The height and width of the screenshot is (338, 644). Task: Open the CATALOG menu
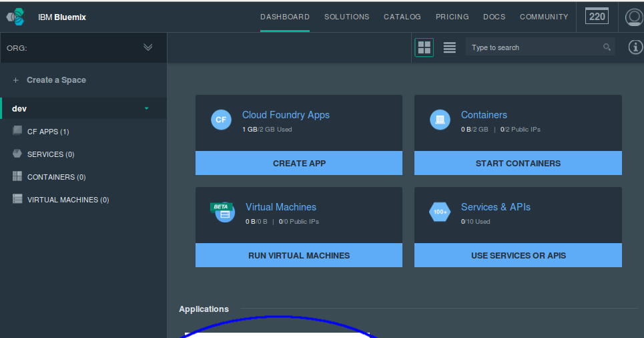[x=402, y=17]
